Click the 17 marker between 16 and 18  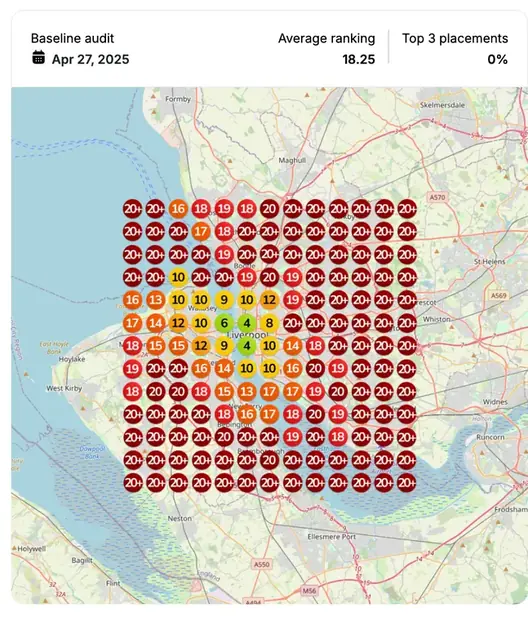coord(269,414)
